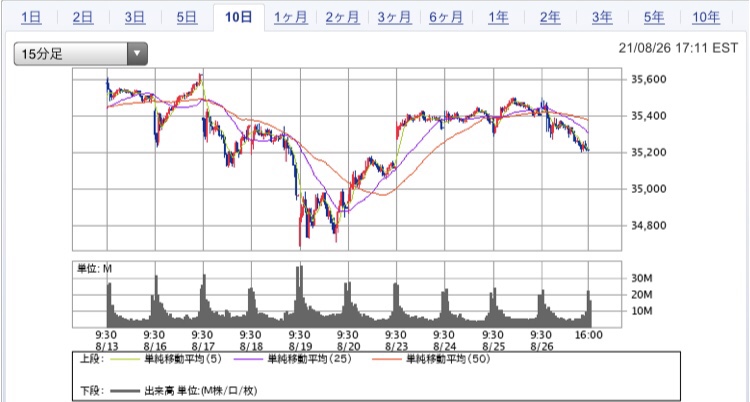Click the 下段 legend label
The width and height of the screenshot is (750, 402).
[x=90, y=391]
